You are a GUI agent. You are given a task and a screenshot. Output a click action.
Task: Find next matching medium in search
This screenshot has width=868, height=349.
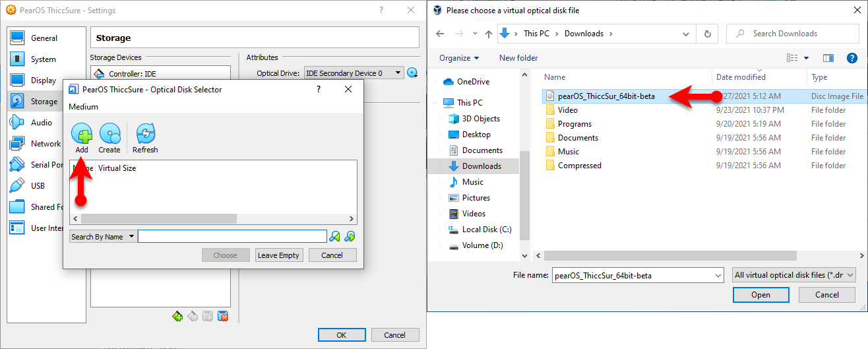pos(350,236)
